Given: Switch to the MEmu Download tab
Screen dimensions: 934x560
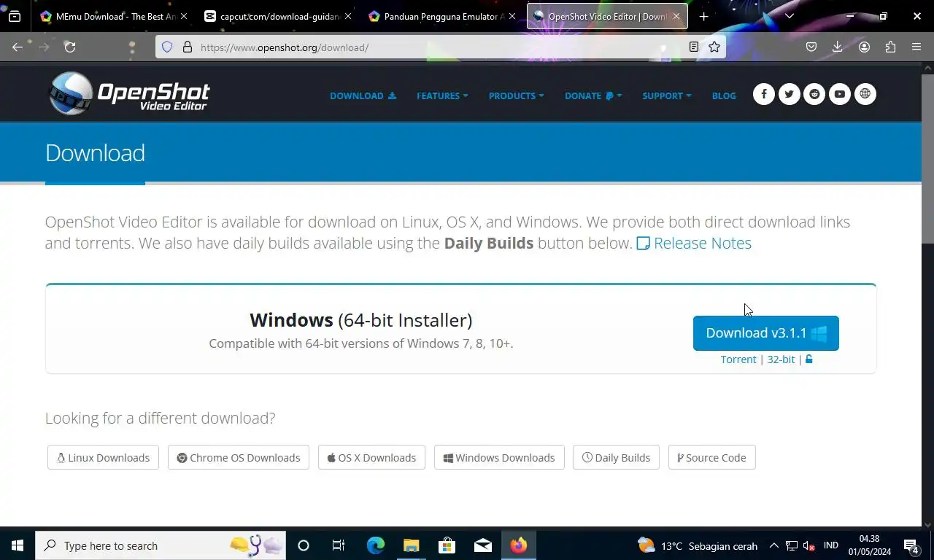Looking at the screenshot, I should pos(114,16).
